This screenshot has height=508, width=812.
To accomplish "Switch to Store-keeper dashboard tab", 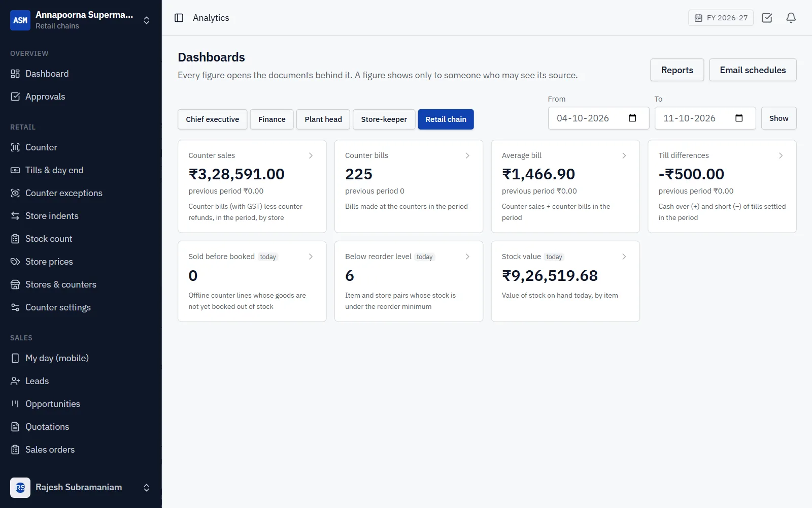I will coord(384,119).
